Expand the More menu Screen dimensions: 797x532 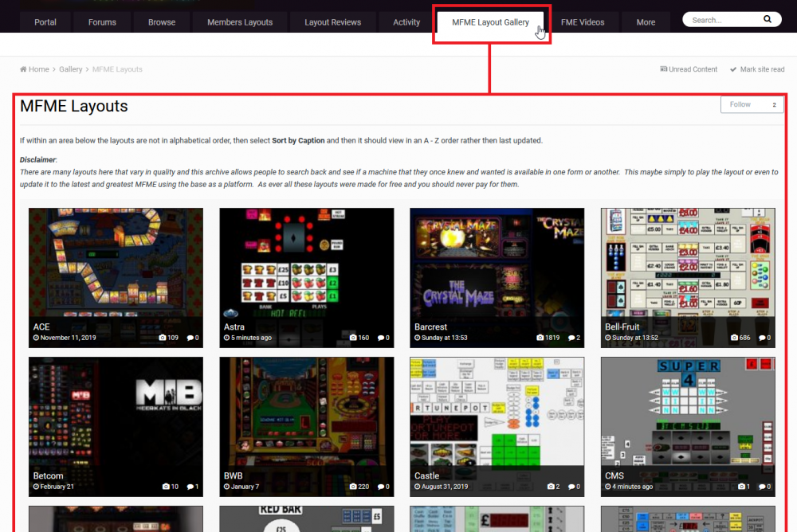pyautogui.click(x=646, y=22)
